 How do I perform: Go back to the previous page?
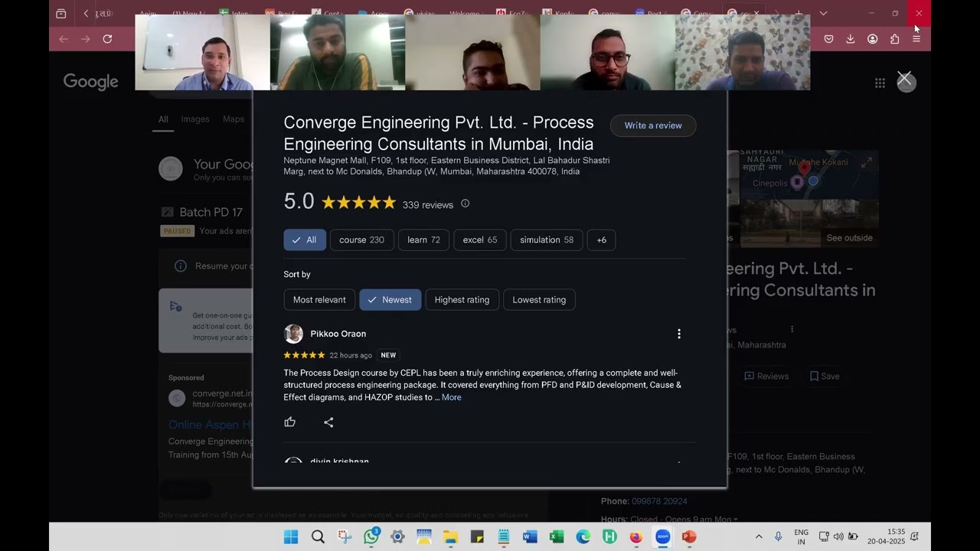(64, 39)
